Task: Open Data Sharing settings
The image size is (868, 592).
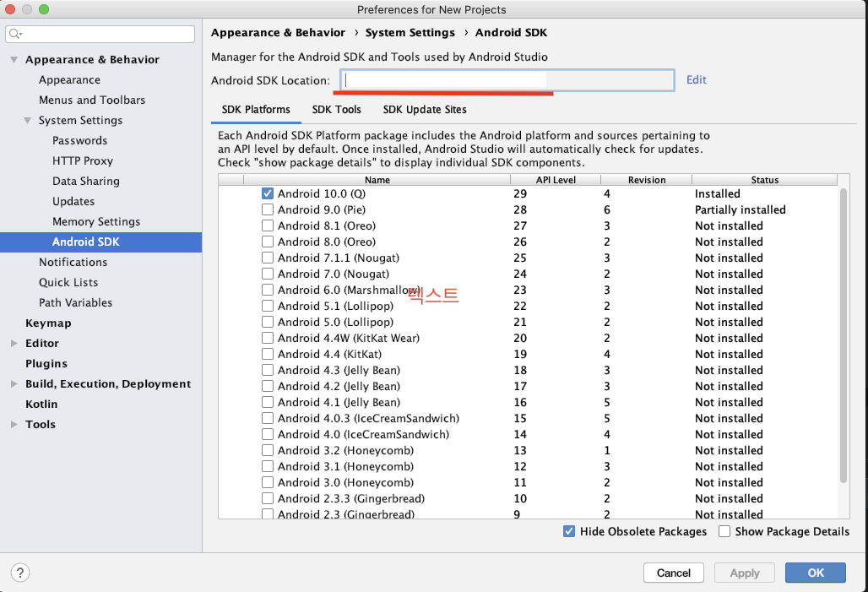Action: [x=86, y=181]
